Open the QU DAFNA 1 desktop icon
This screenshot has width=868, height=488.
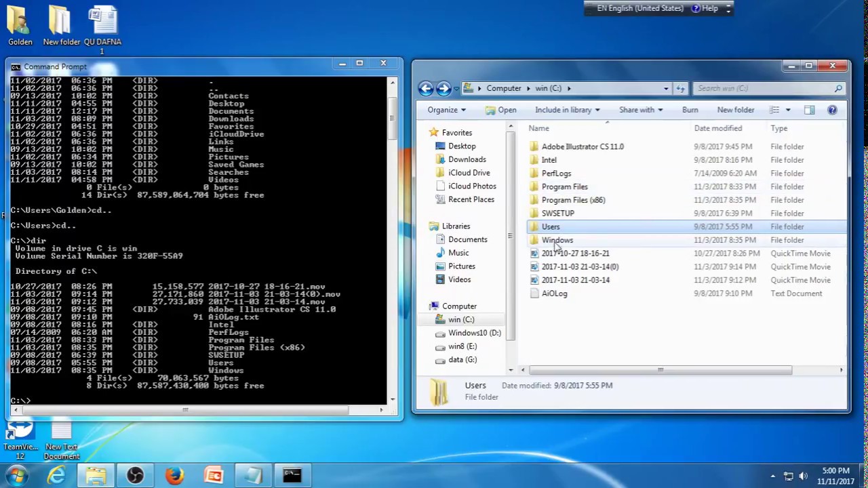[x=102, y=30]
